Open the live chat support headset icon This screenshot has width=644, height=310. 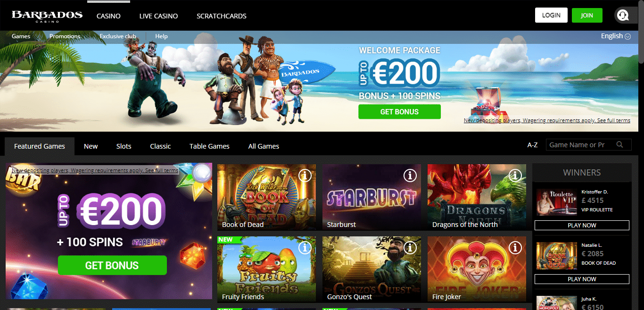[x=623, y=16]
